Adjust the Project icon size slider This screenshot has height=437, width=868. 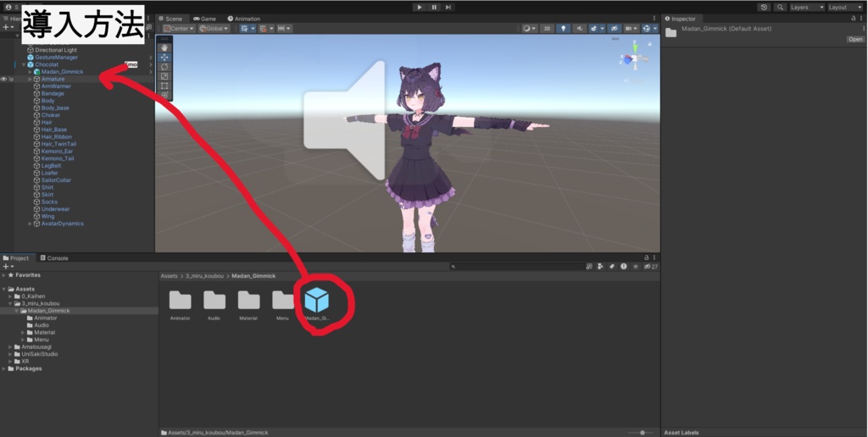click(x=641, y=433)
